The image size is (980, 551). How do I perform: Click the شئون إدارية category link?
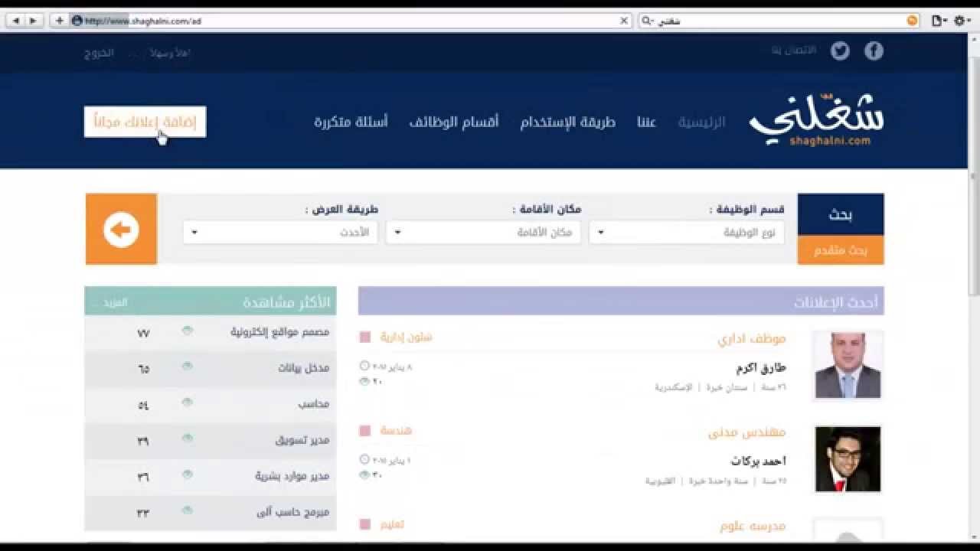click(407, 337)
